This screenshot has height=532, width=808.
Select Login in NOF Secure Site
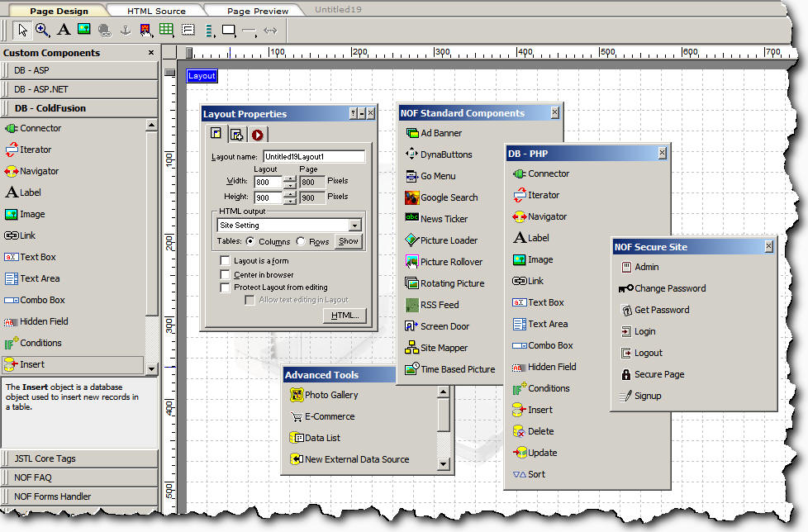tap(638, 331)
